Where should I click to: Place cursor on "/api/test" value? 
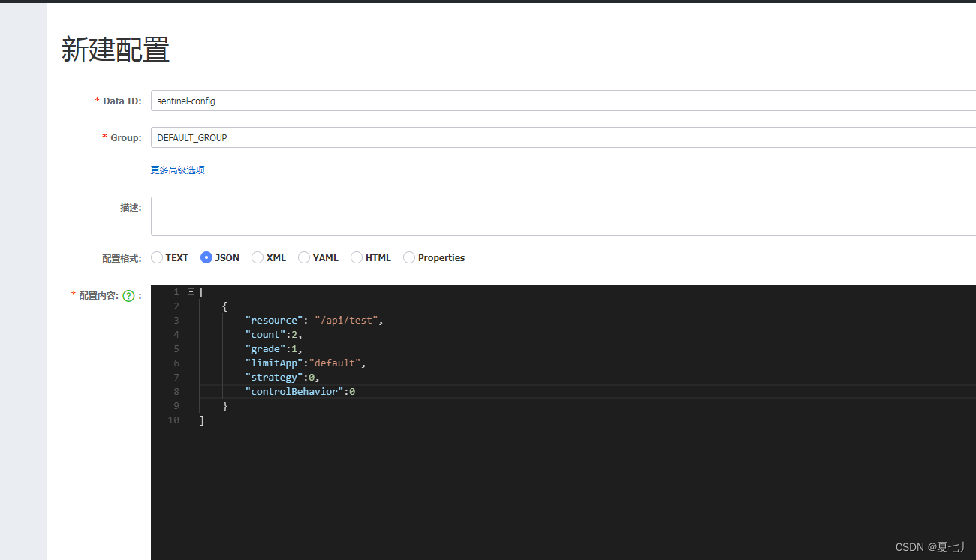[x=346, y=320]
